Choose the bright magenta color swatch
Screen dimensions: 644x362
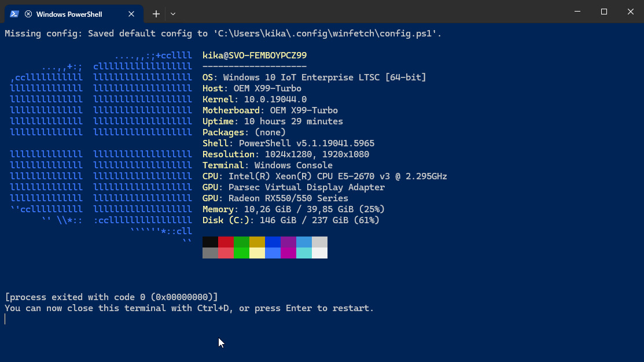288,253
